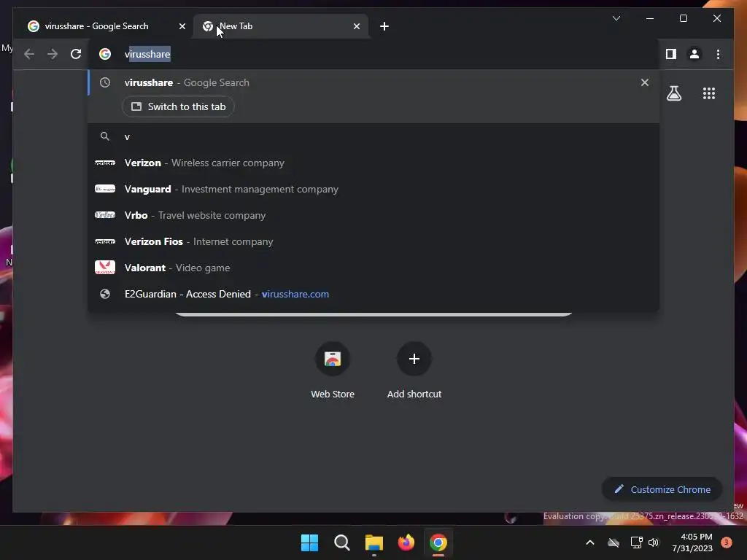Open the volume speaker tray icon
Viewport: 747px width, 560px height.
point(654,542)
